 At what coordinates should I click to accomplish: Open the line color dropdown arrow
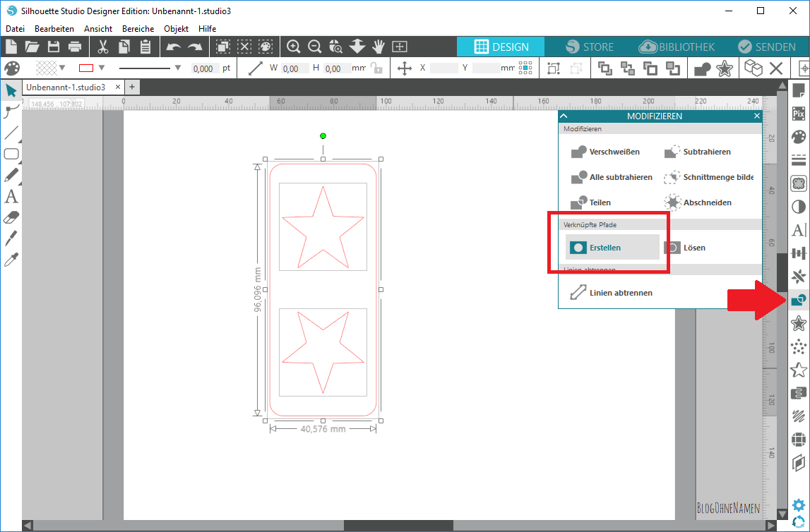click(102, 68)
